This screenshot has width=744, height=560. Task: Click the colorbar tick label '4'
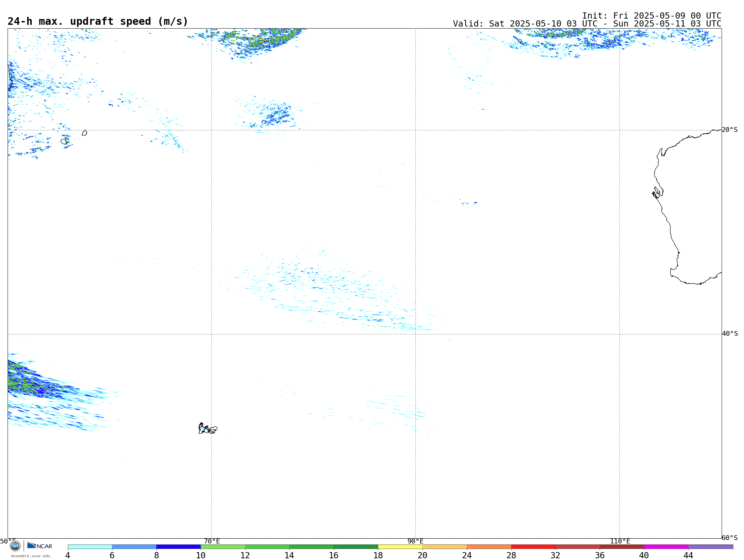[x=68, y=555]
